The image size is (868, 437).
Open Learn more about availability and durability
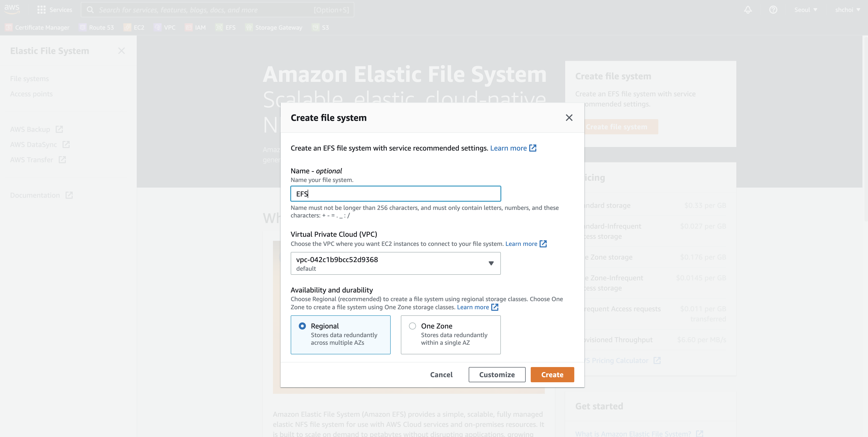(x=473, y=307)
